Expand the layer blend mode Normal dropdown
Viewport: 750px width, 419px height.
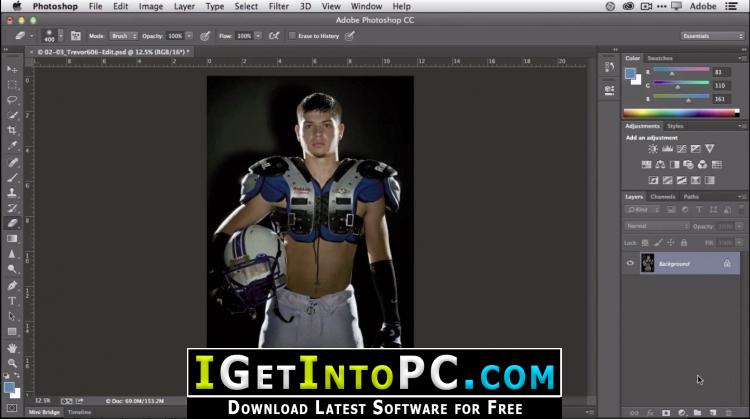(657, 226)
